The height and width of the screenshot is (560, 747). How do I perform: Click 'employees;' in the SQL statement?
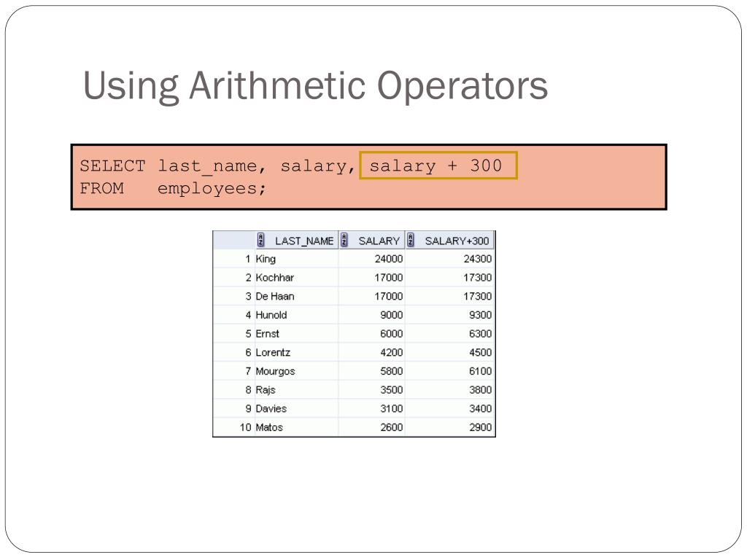tap(212, 189)
